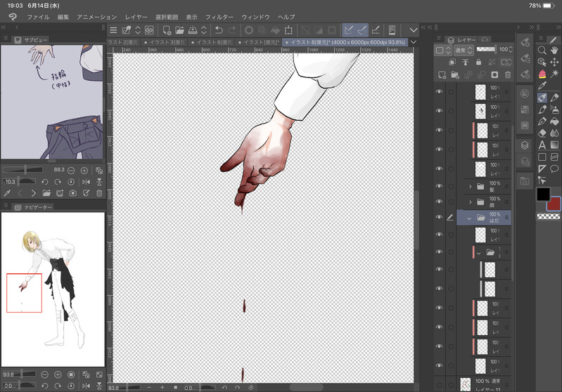Click New canvas icon in command bar
This screenshot has width=562, height=392.
(x=167, y=30)
